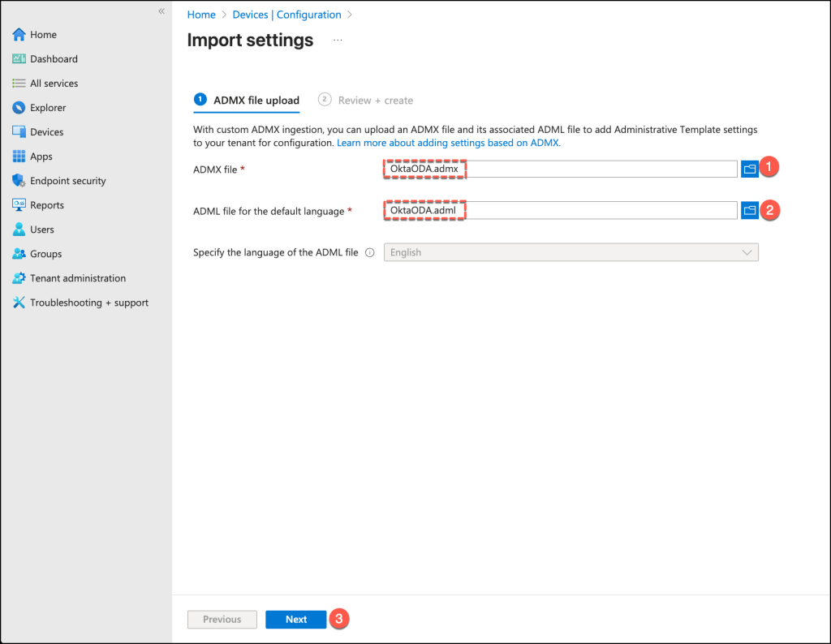Show info tooltip for ADML language

click(370, 253)
